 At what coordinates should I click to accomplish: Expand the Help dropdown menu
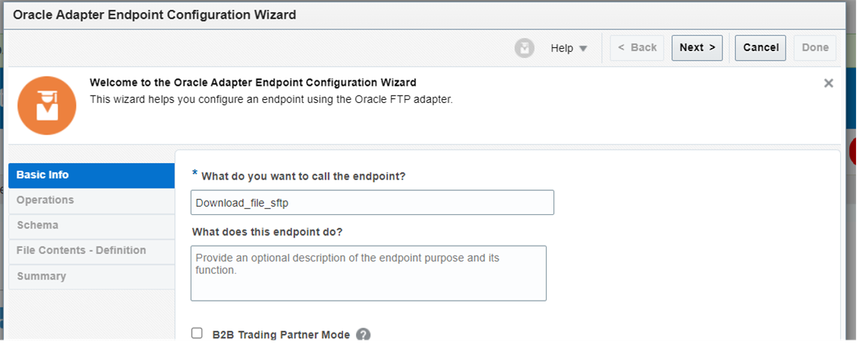click(568, 48)
